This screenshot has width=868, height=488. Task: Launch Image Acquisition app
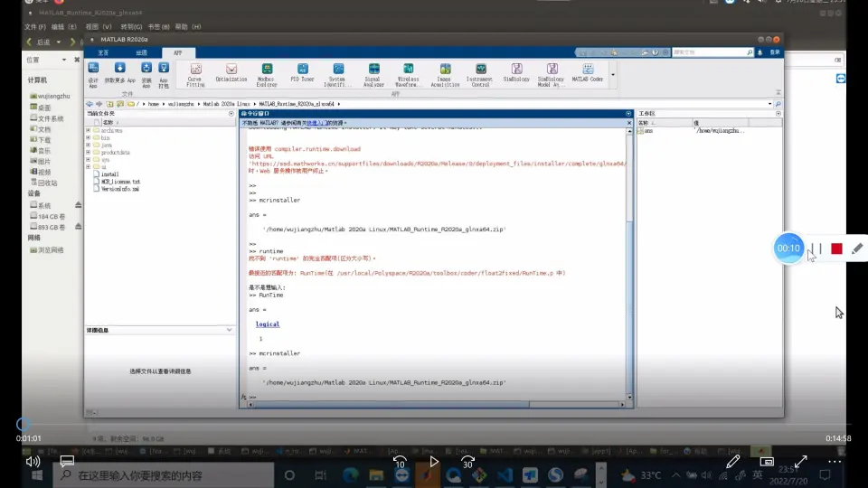pos(445,74)
